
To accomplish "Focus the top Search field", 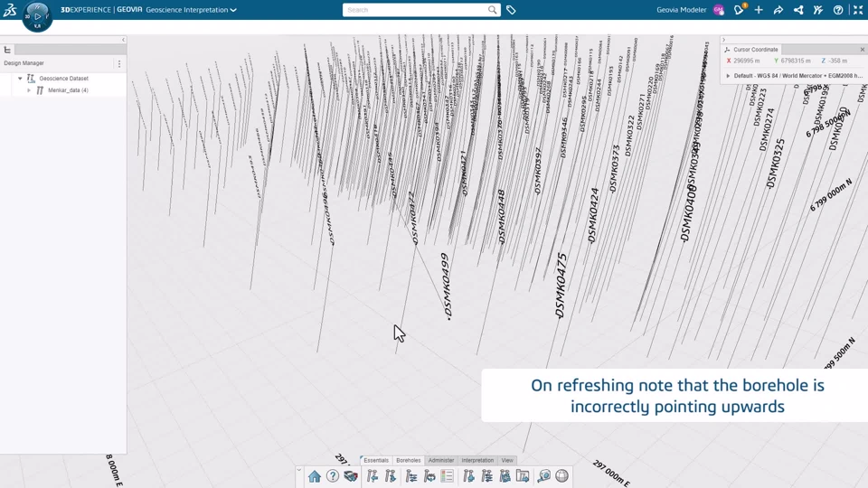I will click(415, 10).
